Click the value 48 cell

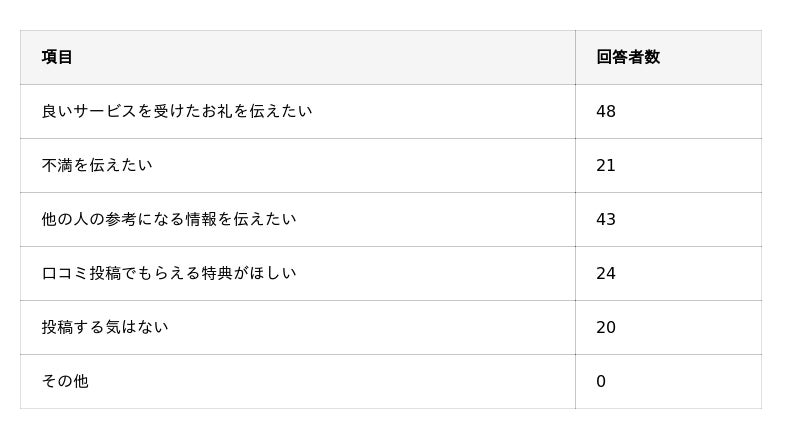606,111
